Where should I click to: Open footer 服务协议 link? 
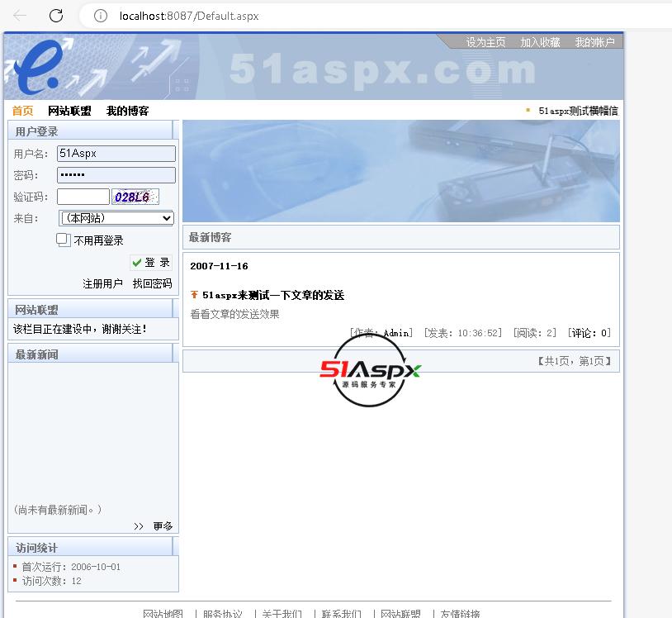click(222, 613)
